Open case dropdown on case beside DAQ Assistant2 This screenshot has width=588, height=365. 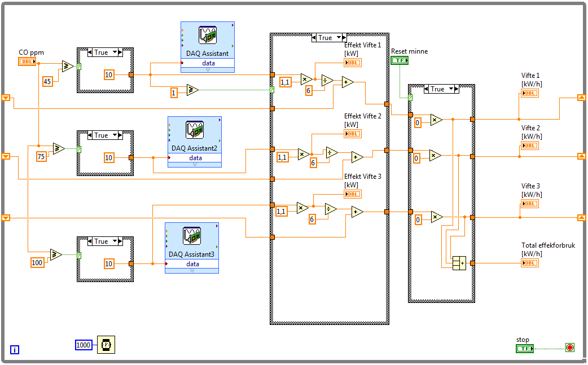coord(115,135)
